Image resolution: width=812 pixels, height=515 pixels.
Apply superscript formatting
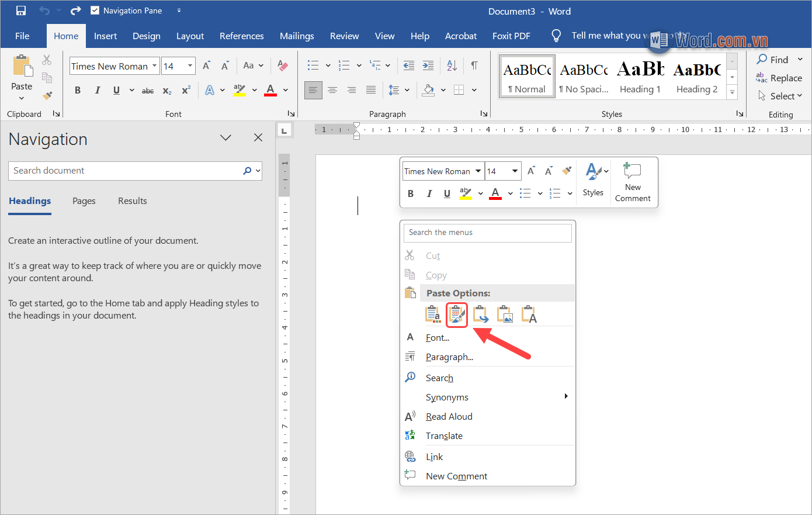pyautogui.click(x=186, y=91)
